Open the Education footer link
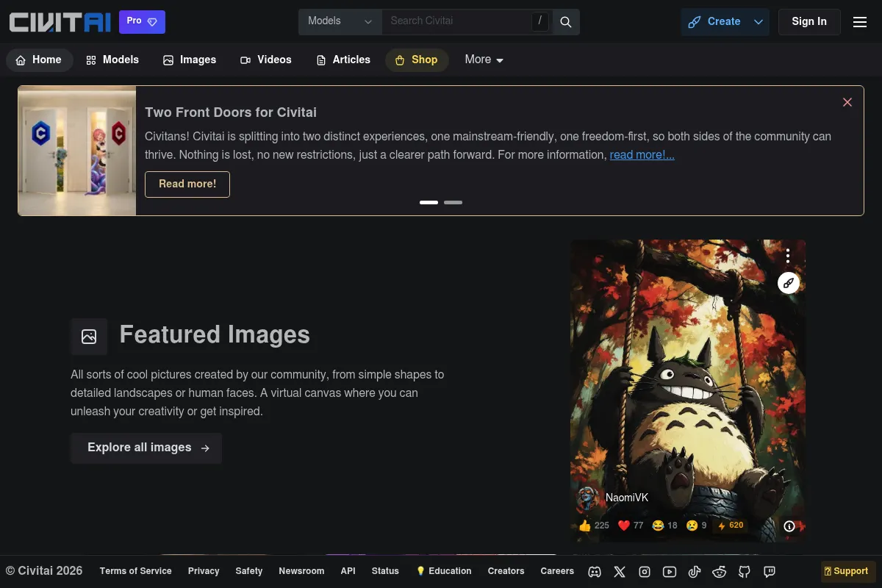 (444, 571)
